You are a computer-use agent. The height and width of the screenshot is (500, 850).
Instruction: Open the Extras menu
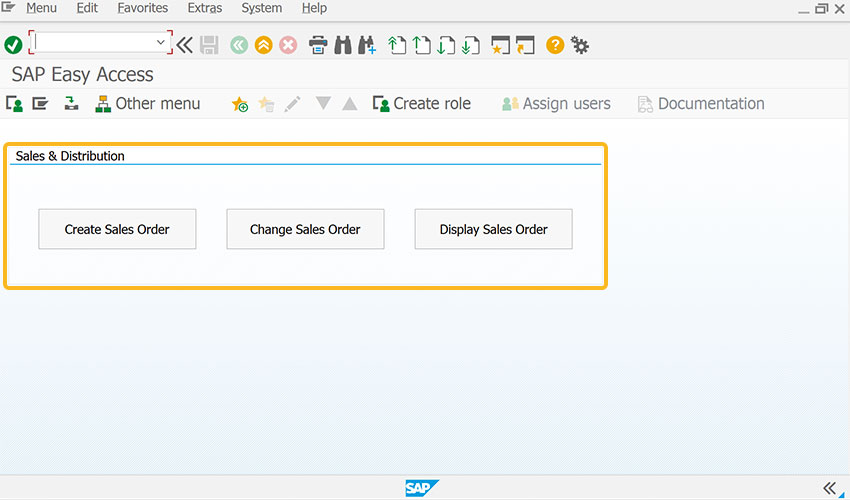(204, 8)
